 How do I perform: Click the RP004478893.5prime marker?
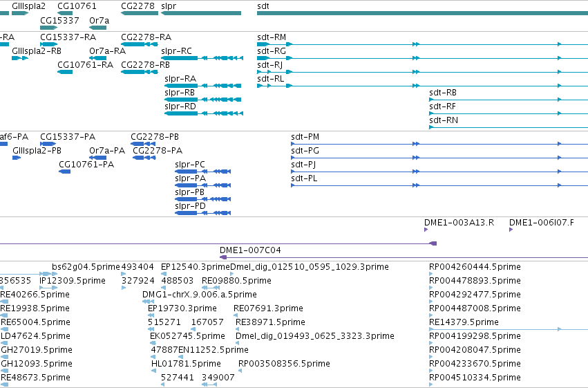click(431, 288)
